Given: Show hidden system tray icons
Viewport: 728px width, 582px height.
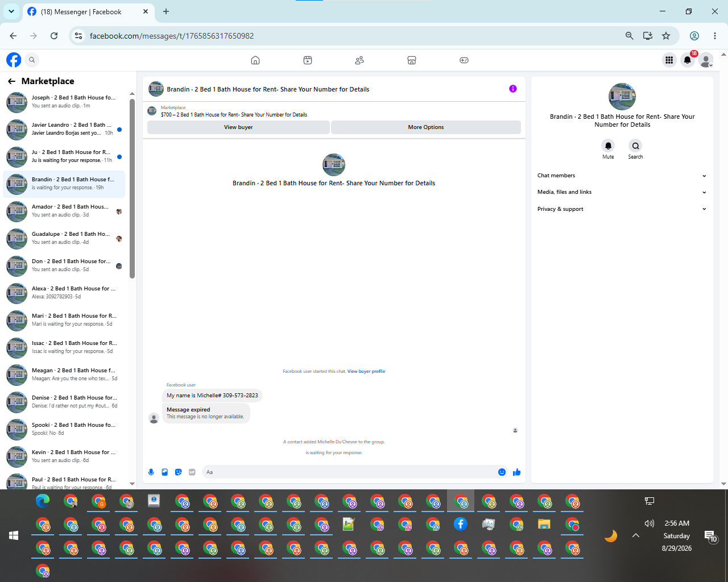Looking at the screenshot, I should [x=636, y=535].
